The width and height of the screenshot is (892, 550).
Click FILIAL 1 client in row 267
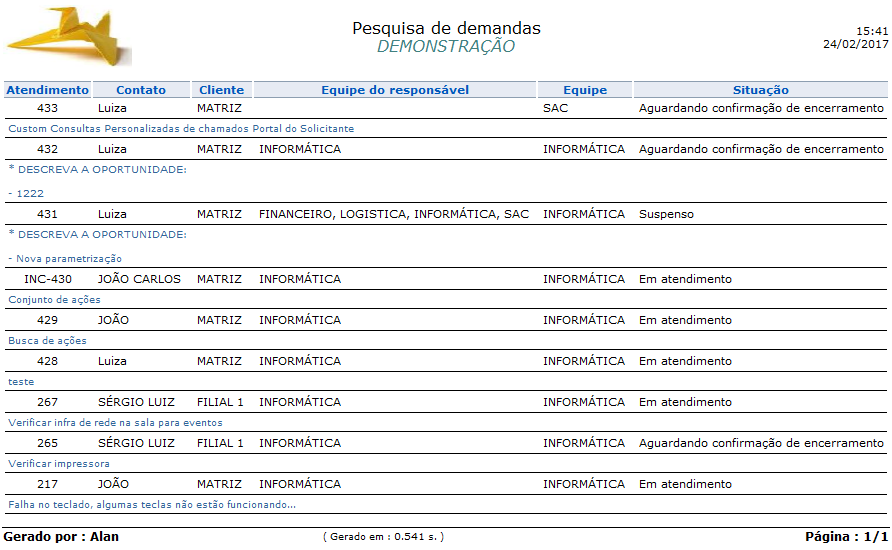tap(220, 402)
